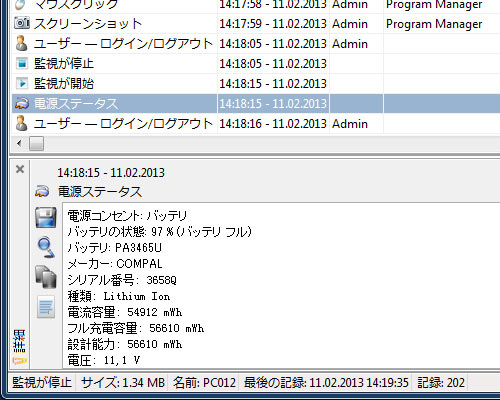The height and width of the screenshot is (400, 500).
Task: Click the copy documents icon
Action: pos(46,277)
